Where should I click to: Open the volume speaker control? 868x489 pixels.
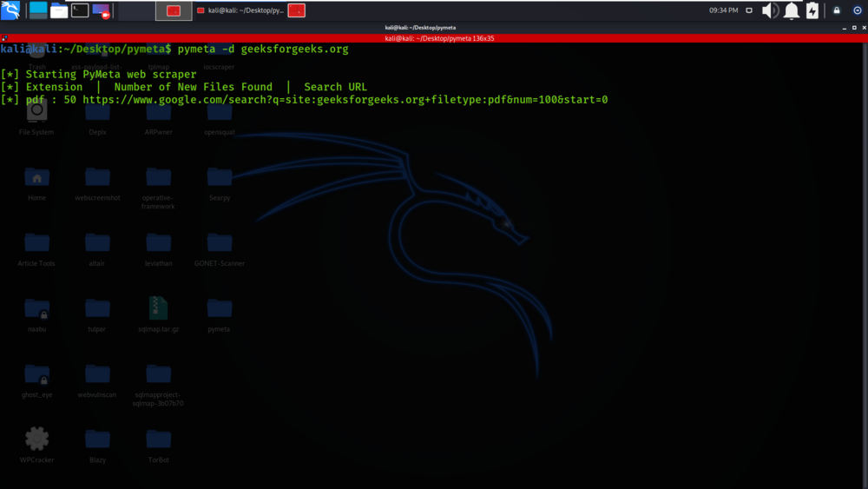(770, 10)
